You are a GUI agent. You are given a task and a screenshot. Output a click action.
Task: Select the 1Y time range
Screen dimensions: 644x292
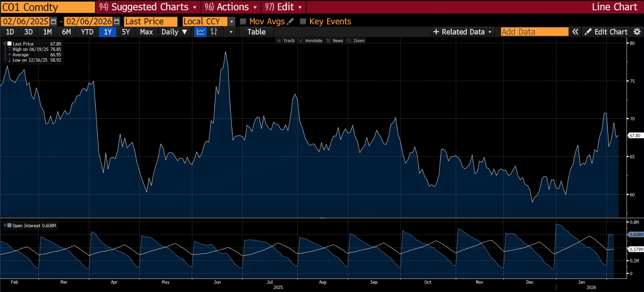pyautogui.click(x=108, y=32)
